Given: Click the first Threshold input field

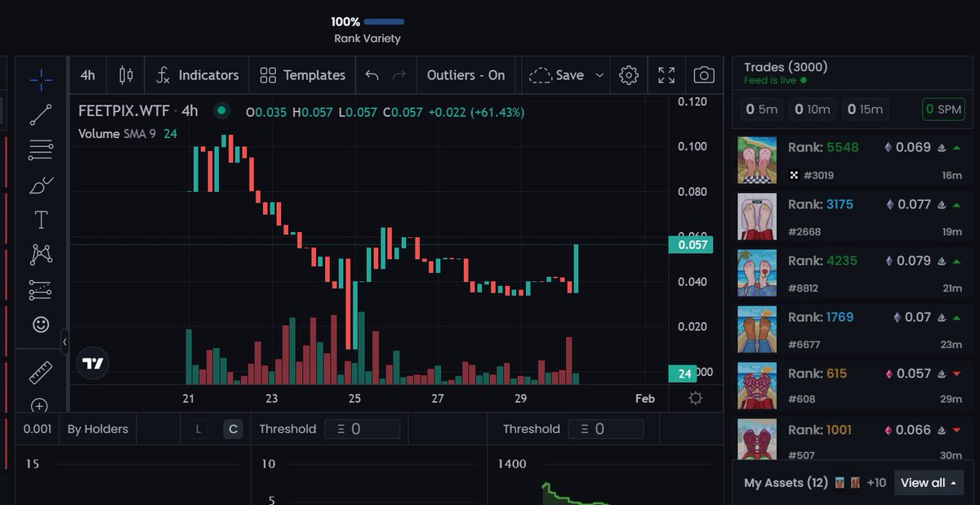Looking at the screenshot, I should (x=363, y=429).
